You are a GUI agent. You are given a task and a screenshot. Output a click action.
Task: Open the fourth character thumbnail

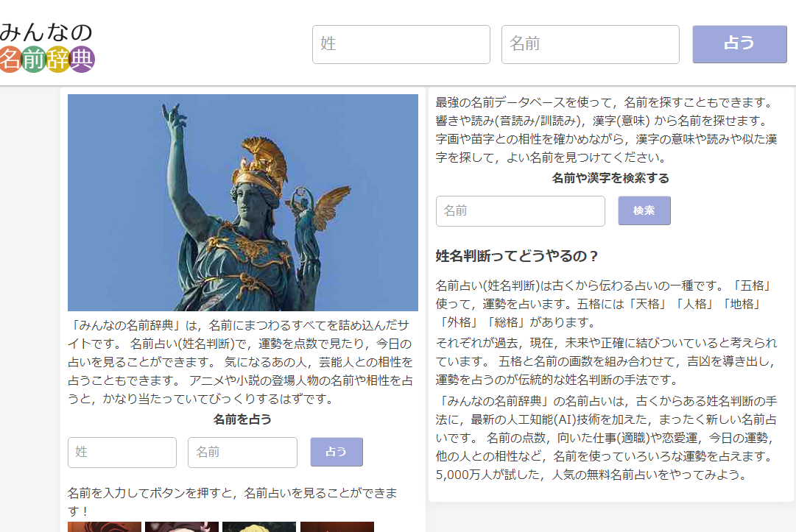tap(337, 526)
